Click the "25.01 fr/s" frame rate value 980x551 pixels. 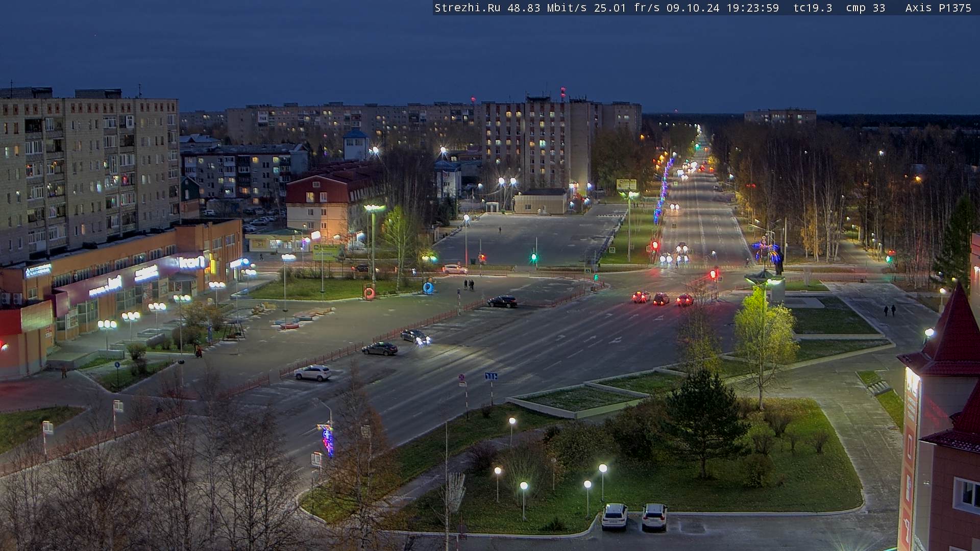click(627, 8)
